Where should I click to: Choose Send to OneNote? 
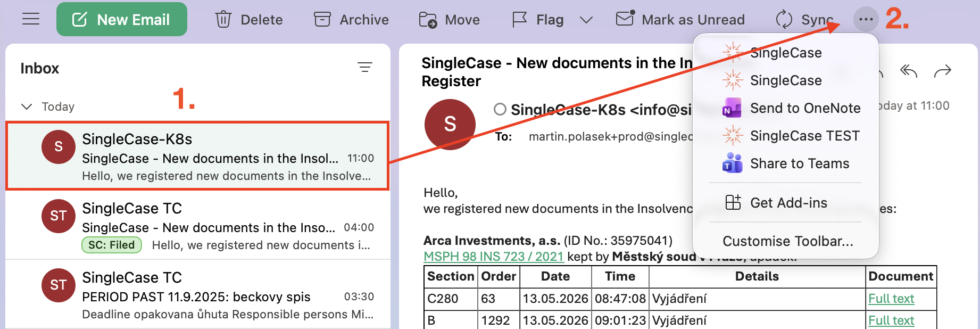coord(785,108)
